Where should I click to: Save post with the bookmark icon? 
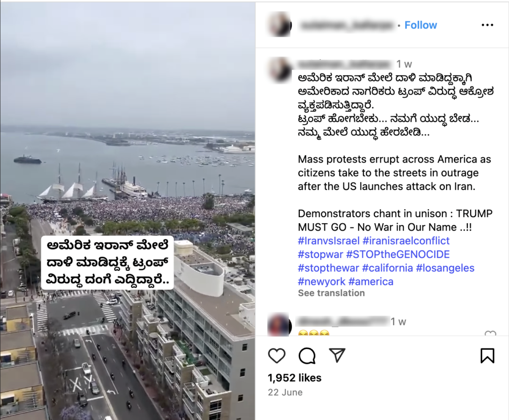487,355
